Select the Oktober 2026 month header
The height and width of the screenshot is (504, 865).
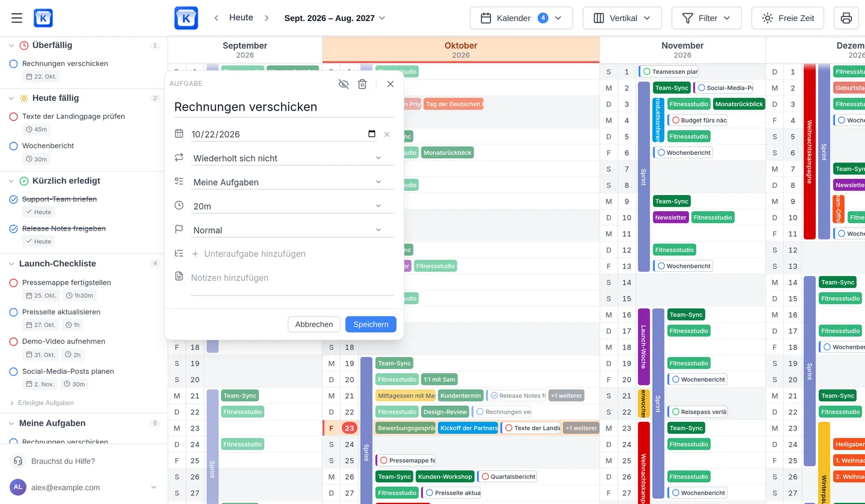[x=461, y=50]
